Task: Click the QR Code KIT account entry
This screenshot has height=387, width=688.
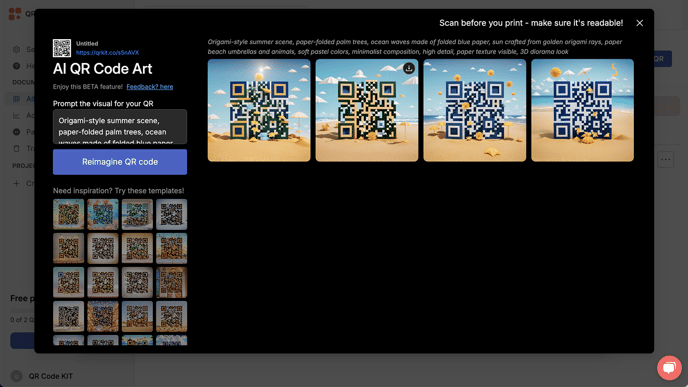Action: pyautogui.click(x=42, y=376)
